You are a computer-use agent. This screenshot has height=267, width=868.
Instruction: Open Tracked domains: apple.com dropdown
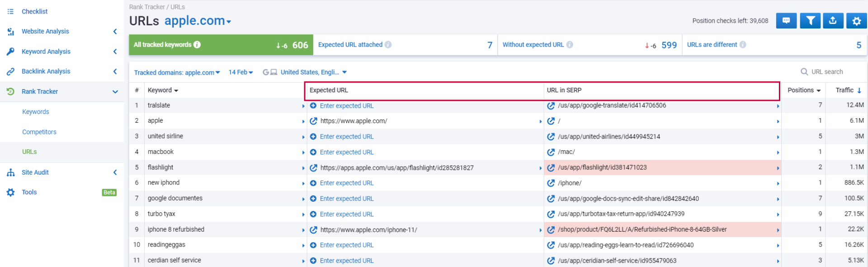pos(177,72)
